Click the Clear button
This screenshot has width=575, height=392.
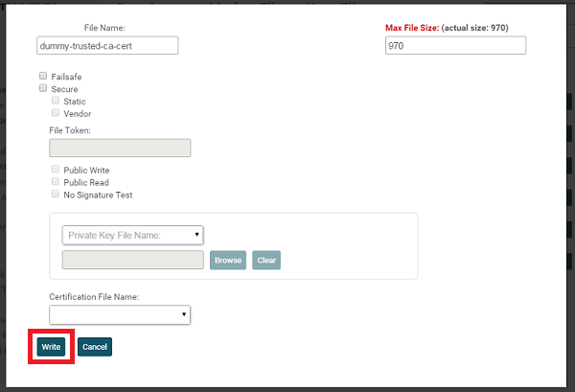point(266,260)
